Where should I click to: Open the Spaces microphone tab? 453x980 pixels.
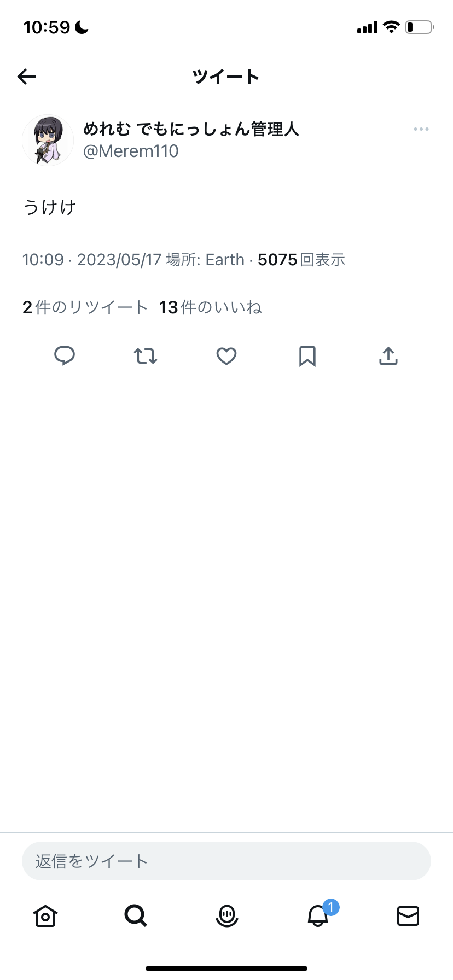click(x=226, y=915)
